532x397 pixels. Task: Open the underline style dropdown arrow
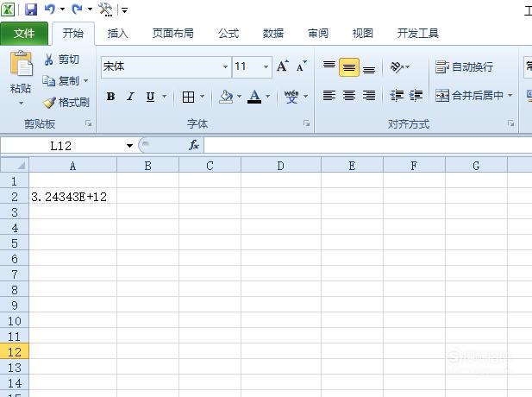(164, 97)
